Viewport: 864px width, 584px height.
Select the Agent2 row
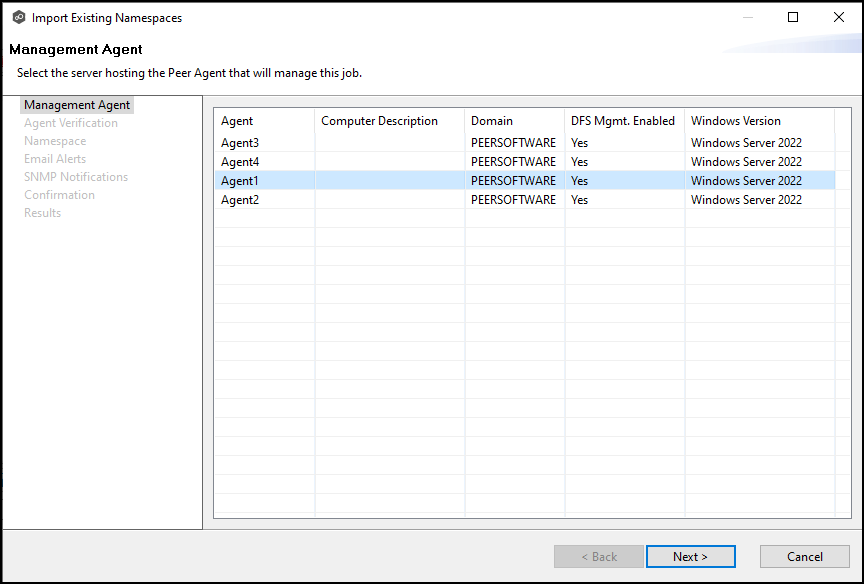(x=240, y=200)
